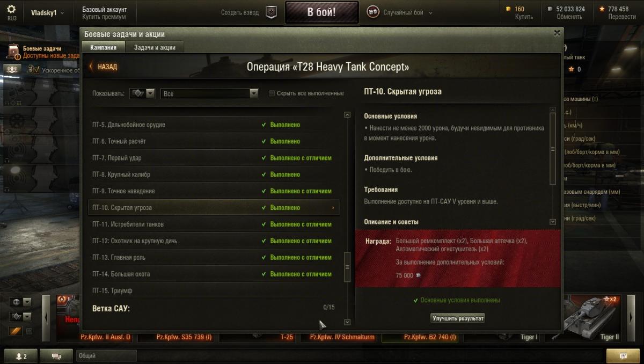Toggle Ускоренное обучение checkbox
This screenshot has width=644, height=364.
[x=36, y=70]
